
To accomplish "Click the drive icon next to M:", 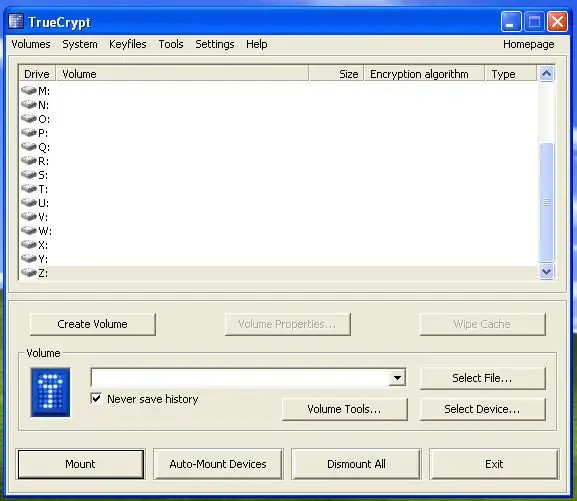I will coord(29,90).
